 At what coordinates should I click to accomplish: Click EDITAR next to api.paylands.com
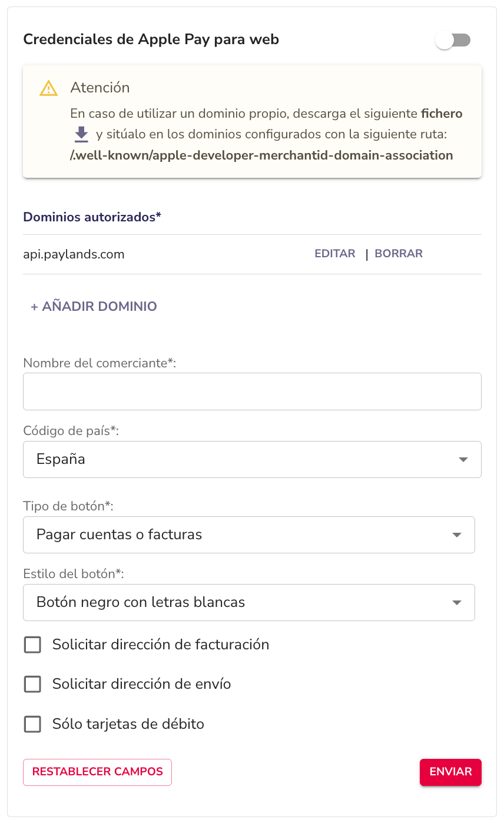[x=334, y=253]
